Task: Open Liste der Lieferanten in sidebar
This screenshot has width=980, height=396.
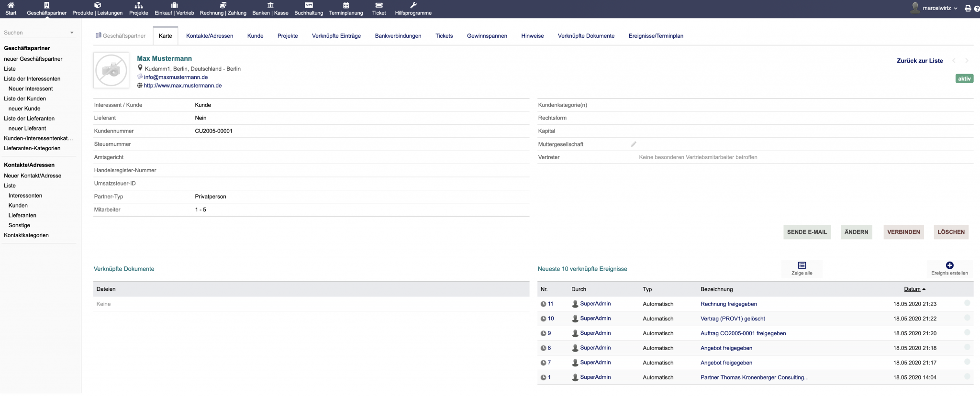Action: click(x=29, y=119)
